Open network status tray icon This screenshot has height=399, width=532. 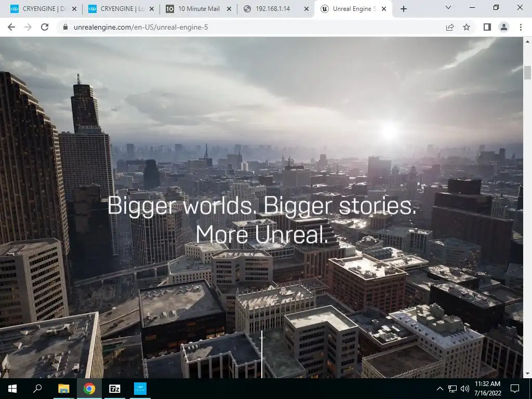click(x=453, y=389)
